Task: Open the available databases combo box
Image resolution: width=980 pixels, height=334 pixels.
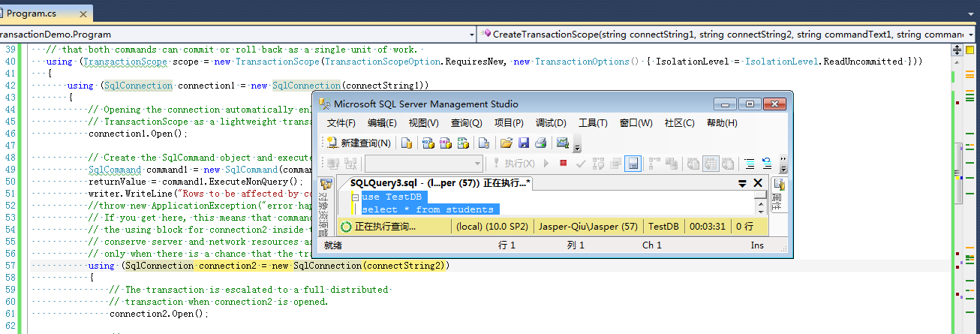Action: pos(424,163)
